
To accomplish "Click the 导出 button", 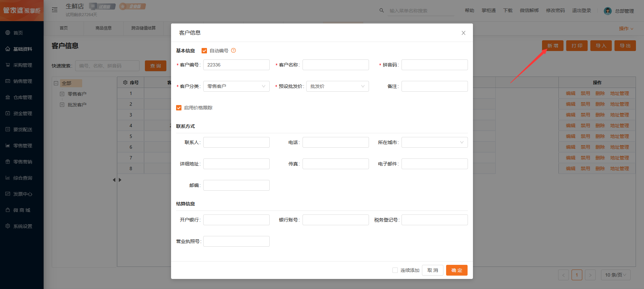I will pyautogui.click(x=625, y=46).
